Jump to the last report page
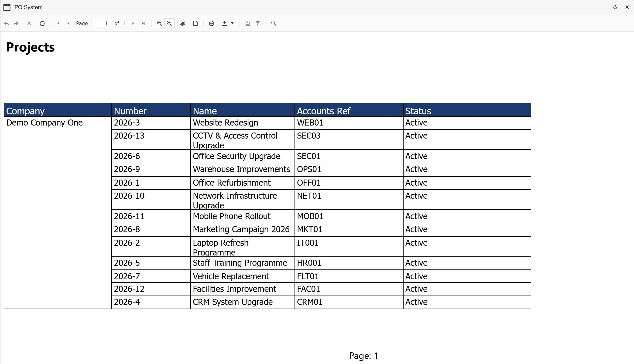The height and width of the screenshot is (364, 634). click(x=143, y=23)
